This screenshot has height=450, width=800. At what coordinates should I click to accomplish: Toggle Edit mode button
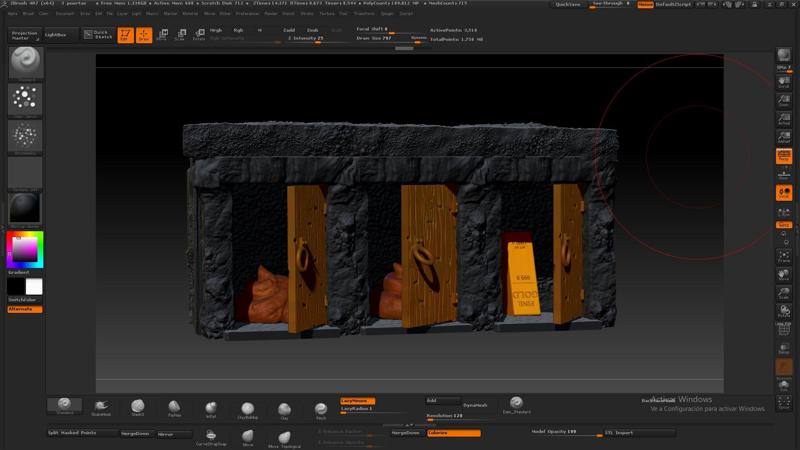tap(125, 35)
